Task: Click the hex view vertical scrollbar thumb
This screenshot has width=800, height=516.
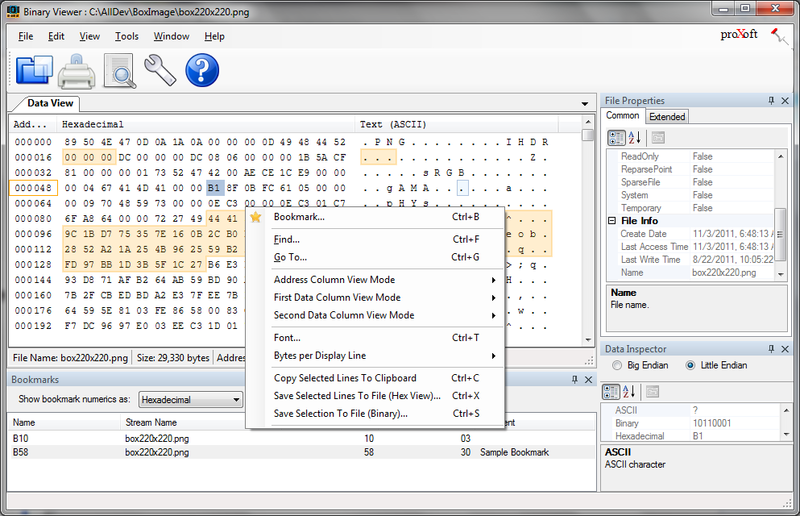Action: 588,135
